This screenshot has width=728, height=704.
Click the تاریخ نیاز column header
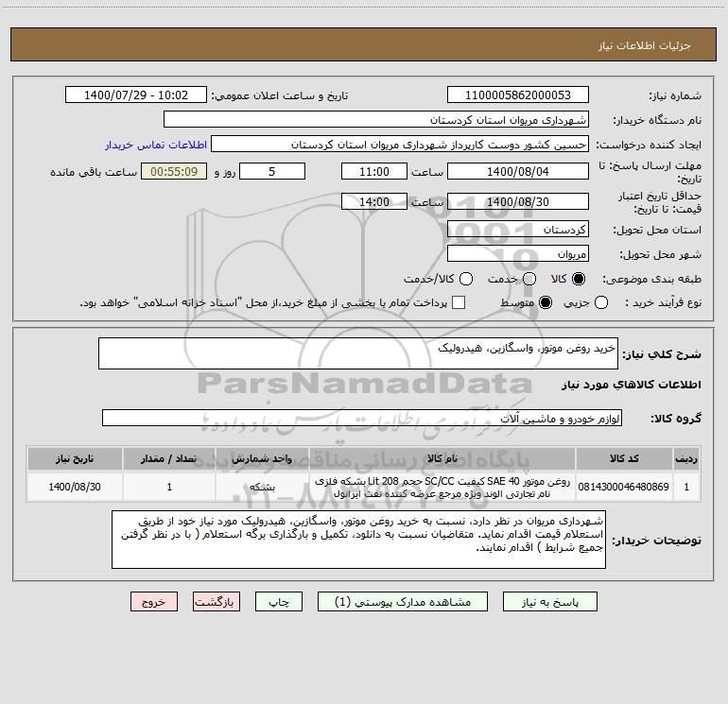pyautogui.click(x=75, y=459)
